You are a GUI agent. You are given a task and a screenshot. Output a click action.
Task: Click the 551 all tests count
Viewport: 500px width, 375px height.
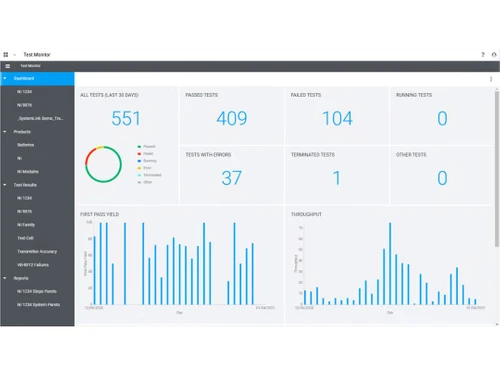pyautogui.click(x=126, y=118)
